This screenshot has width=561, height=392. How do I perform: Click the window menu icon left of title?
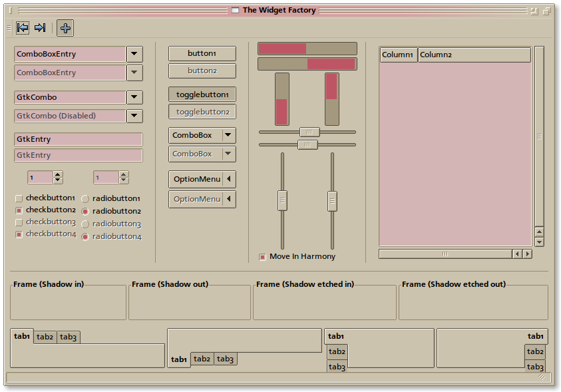[235, 10]
